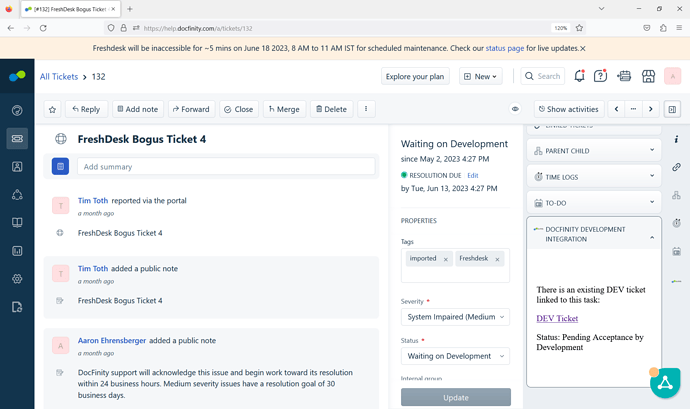
Task: Click Explore your plan button
Action: click(x=415, y=76)
